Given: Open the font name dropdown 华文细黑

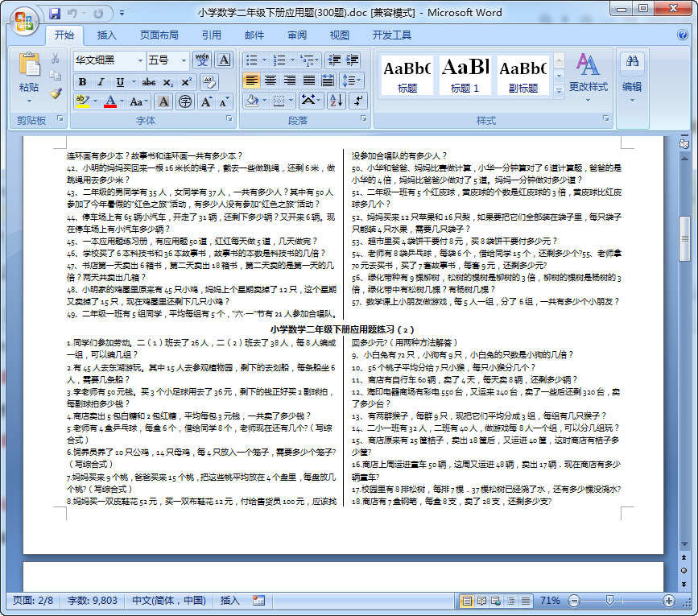Looking at the screenshot, I should (140, 60).
